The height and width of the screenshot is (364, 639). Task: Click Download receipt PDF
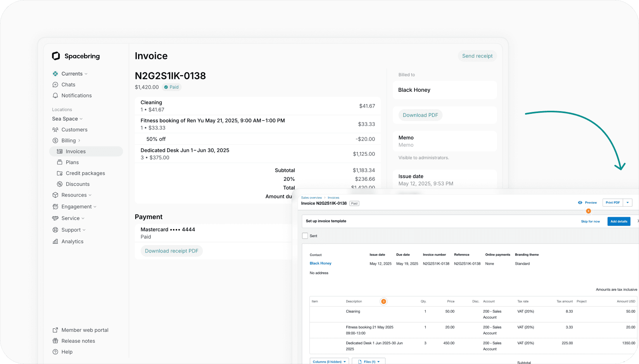pos(171,251)
